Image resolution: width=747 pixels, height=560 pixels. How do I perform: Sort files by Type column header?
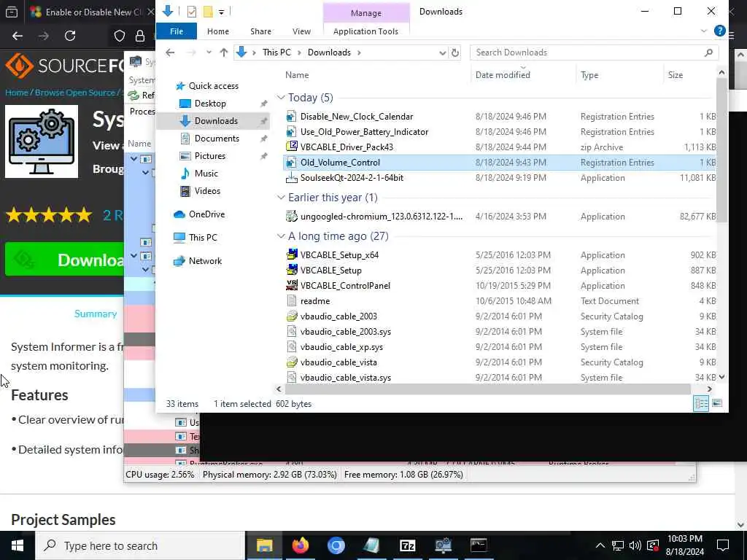pos(589,75)
